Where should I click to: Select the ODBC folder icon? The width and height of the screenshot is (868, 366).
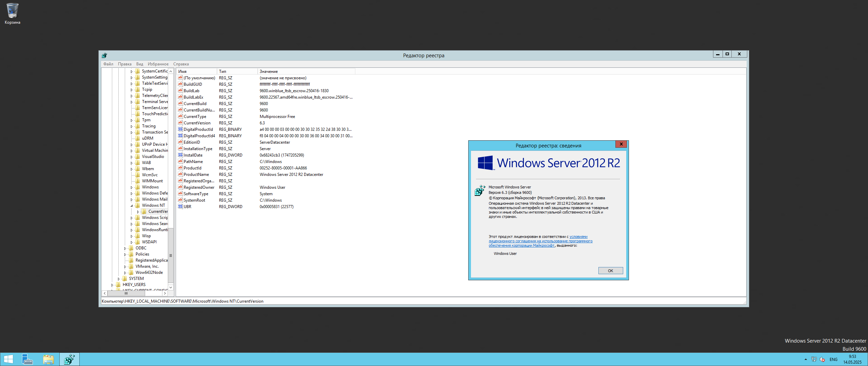pyautogui.click(x=131, y=248)
